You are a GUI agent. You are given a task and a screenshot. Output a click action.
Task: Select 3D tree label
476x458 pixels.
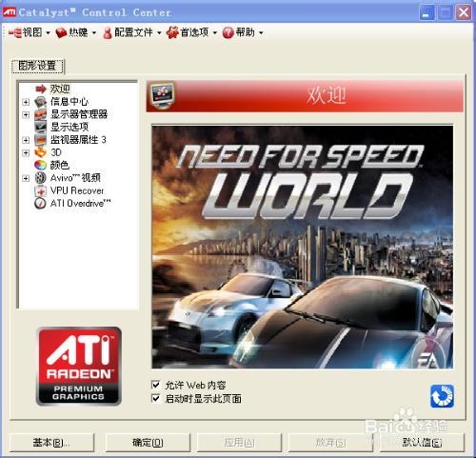[56, 152]
